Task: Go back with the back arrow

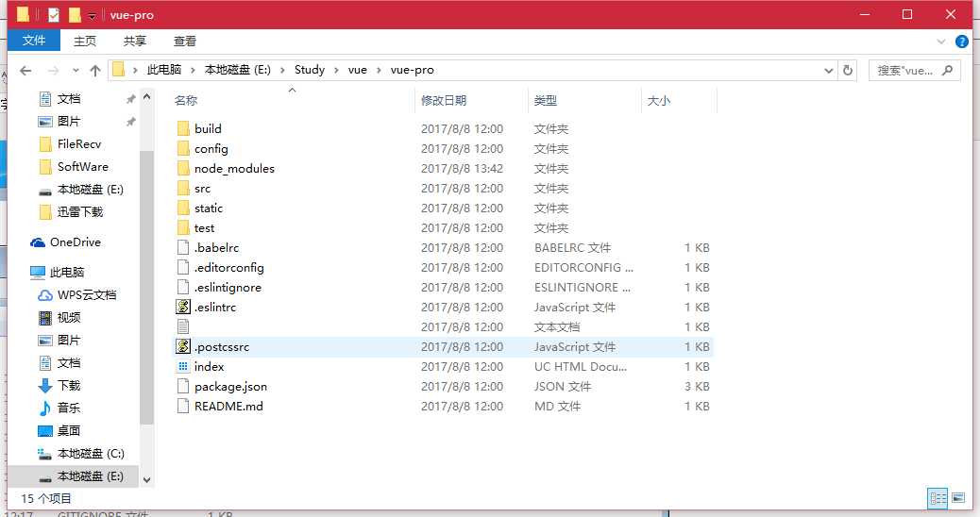Action: tap(25, 71)
